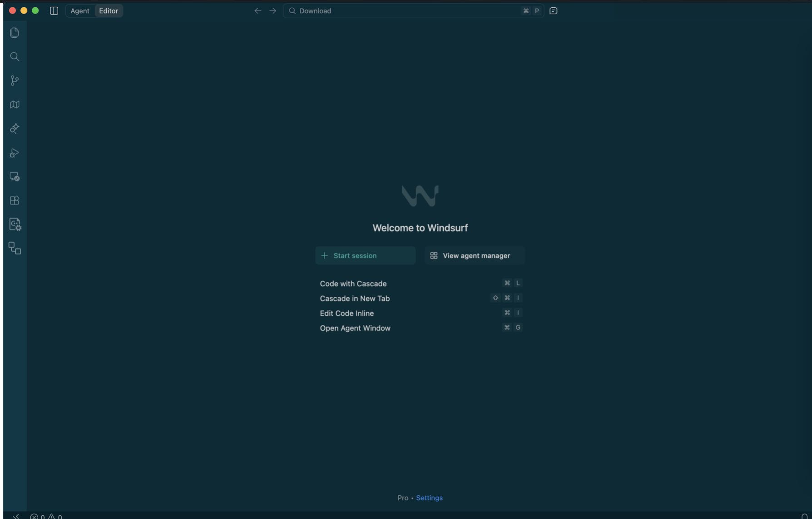The height and width of the screenshot is (519, 812).
Task: Click the Download search field
Action: (x=413, y=11)
